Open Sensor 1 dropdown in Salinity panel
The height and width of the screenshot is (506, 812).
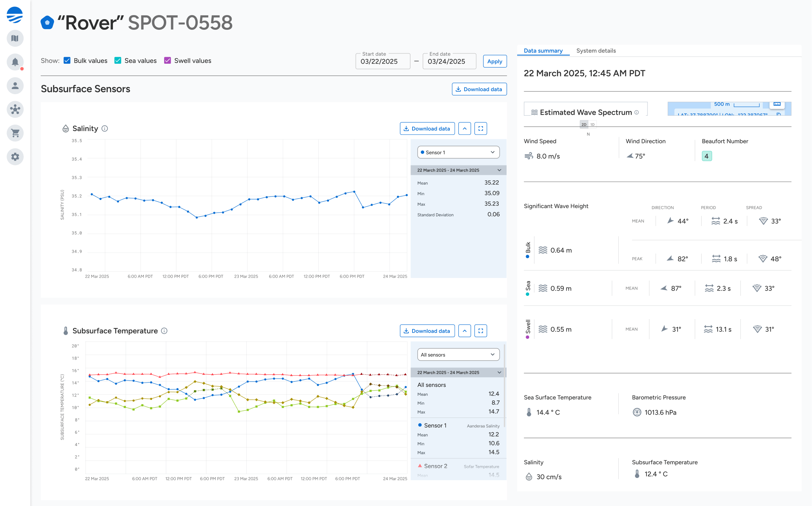click(x=458, y=152)
